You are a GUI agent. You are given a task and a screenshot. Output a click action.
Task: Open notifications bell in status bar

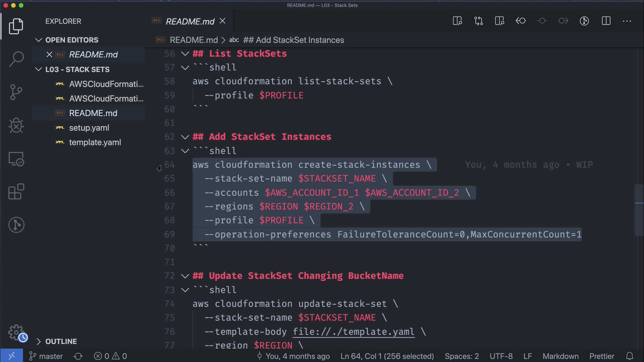pyautogui.click(x=630, y=356)
